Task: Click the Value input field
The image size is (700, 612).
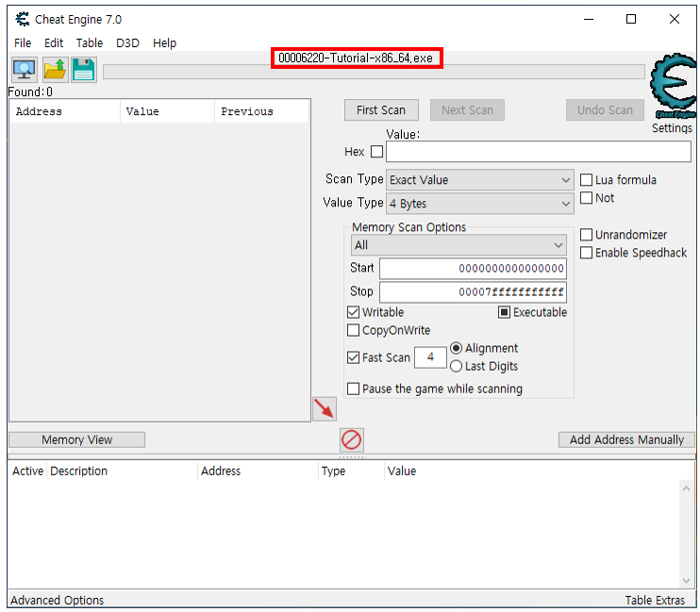Action: coord(539,152)
